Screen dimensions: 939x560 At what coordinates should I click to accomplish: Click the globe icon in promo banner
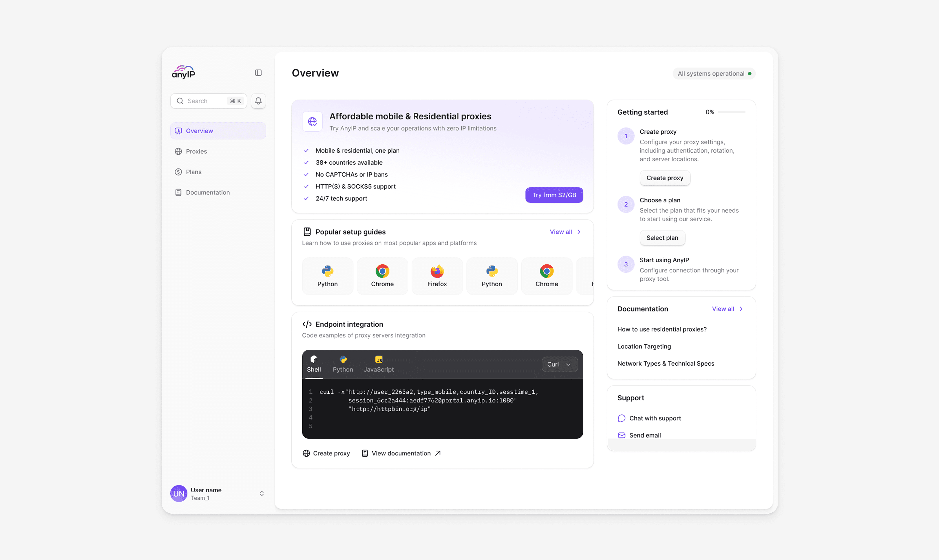312,121
